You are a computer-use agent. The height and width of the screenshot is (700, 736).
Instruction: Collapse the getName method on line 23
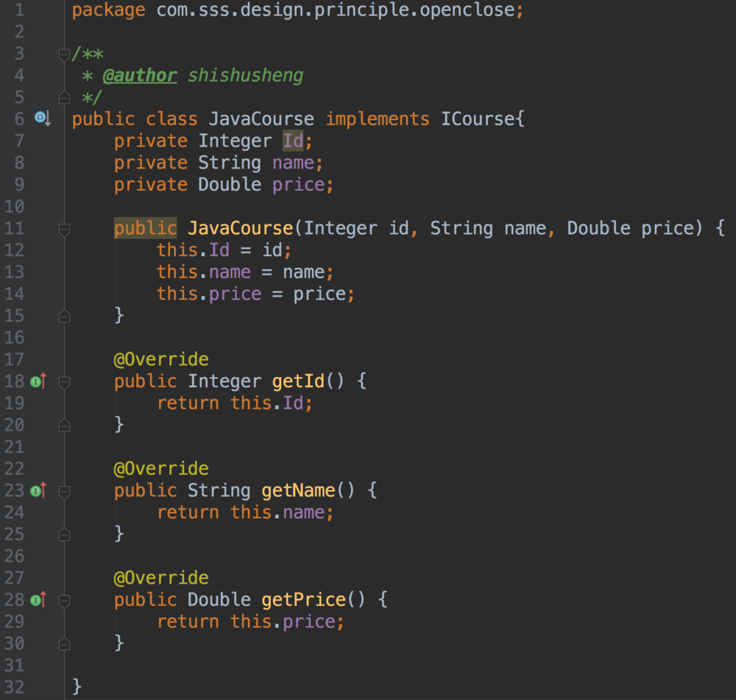(x=64, y=492)
